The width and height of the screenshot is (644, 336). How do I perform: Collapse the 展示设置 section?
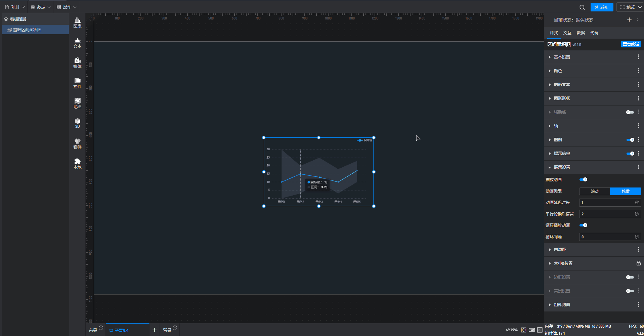[562, 167]
